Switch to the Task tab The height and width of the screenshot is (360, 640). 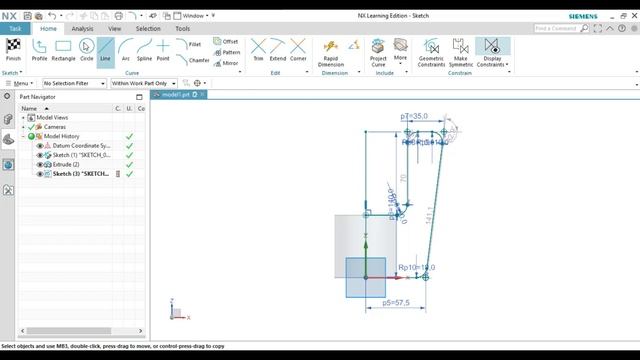pos(15,29)
